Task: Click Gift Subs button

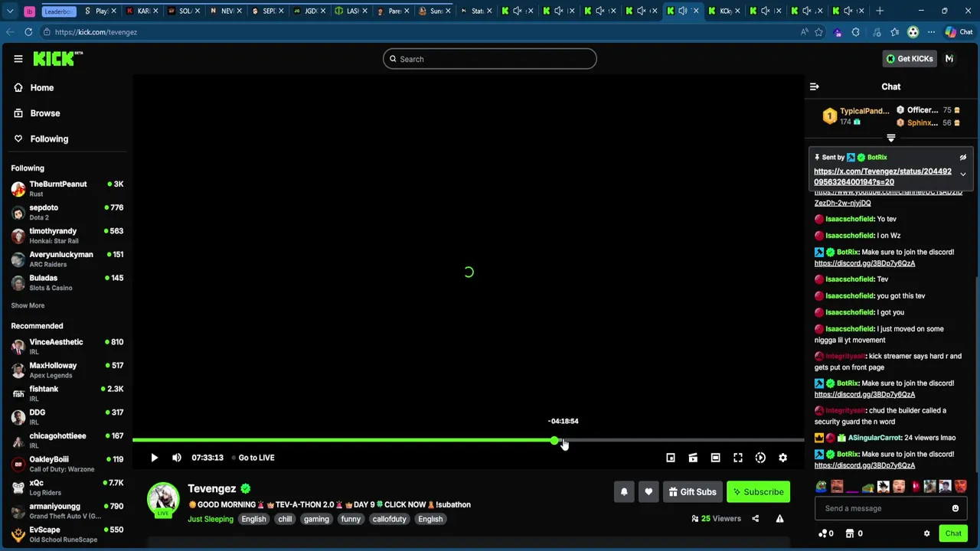Action: [x=692, y=492]
